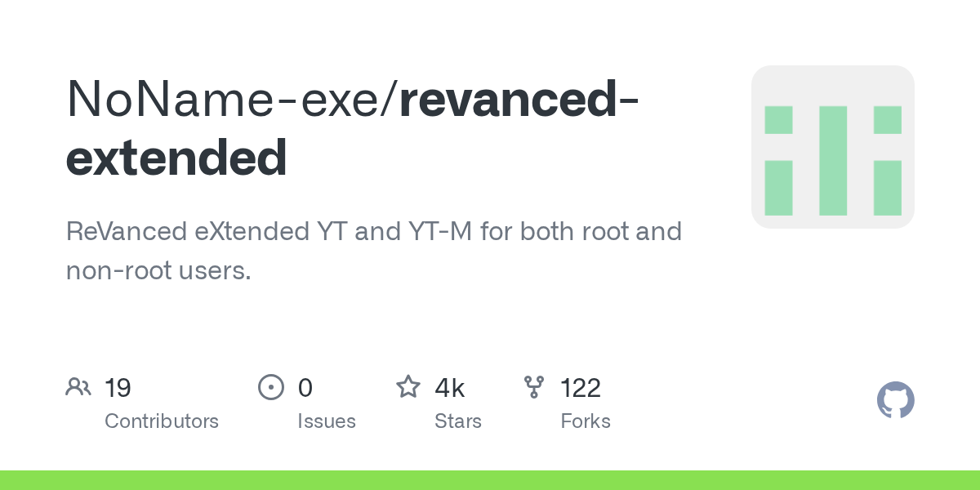This screenshot has width=980, height=490.
Task: Click the Forks branch icon
Action: pos(534,387)
